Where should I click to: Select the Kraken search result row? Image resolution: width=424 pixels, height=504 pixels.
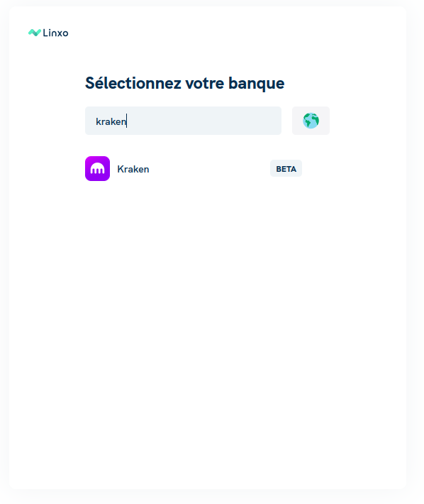(x=194, y=168)
